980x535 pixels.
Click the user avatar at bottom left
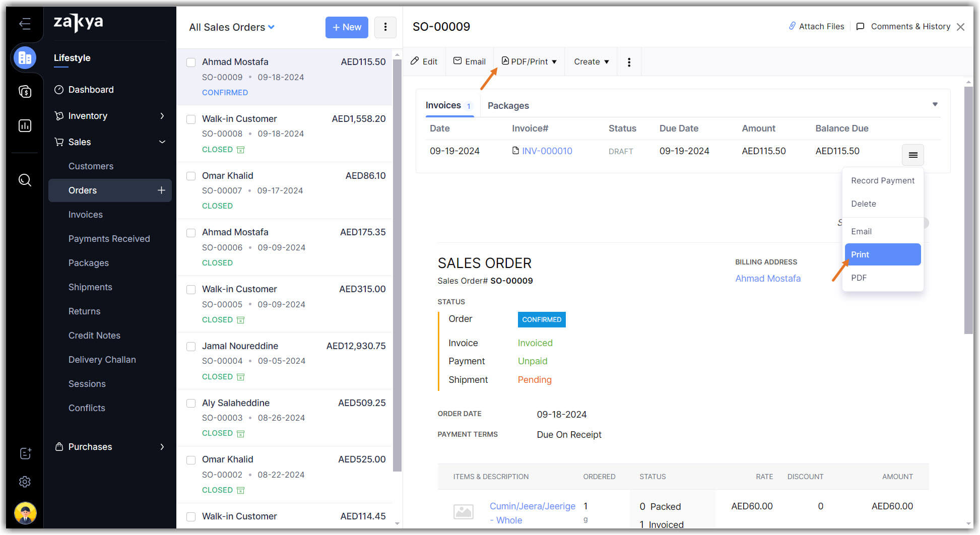[x=25, y=513]
